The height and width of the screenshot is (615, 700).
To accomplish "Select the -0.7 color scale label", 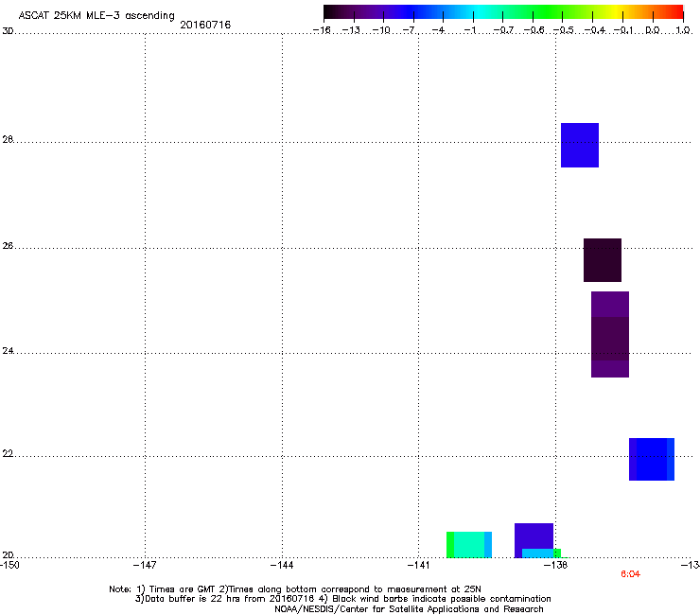I will coord(503,30).
